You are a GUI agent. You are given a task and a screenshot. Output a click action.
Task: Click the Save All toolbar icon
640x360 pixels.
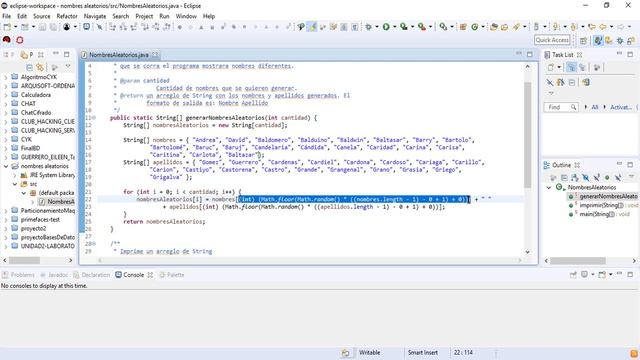[53, 27]
